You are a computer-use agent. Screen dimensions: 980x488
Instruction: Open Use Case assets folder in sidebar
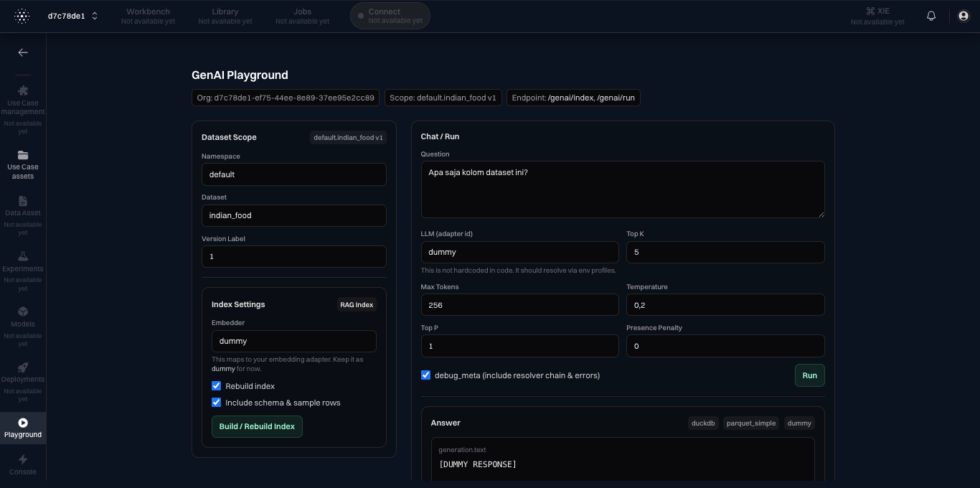coord(23,165)
